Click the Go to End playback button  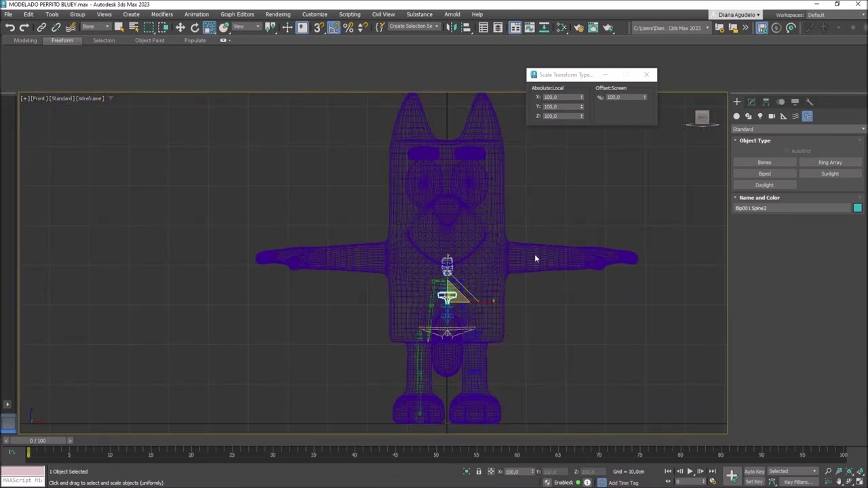(x=712, y=471)
